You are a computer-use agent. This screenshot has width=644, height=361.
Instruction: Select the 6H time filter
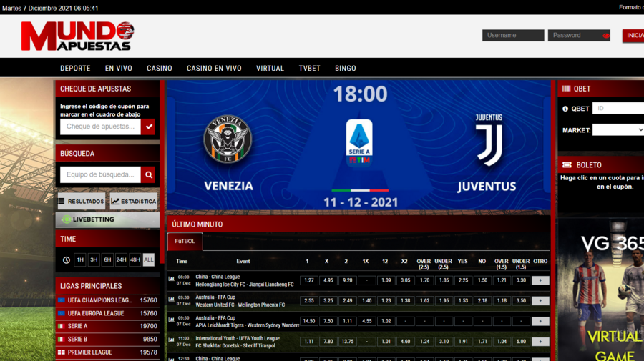pyautogui.click(x=107, y=259)
